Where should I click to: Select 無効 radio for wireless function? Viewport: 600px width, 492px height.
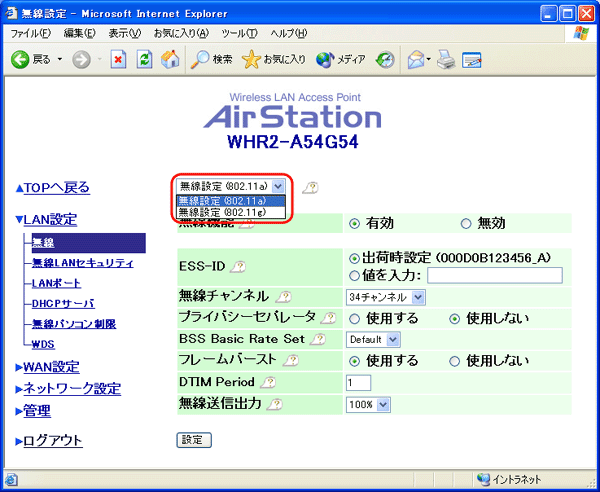pos(466,224)
